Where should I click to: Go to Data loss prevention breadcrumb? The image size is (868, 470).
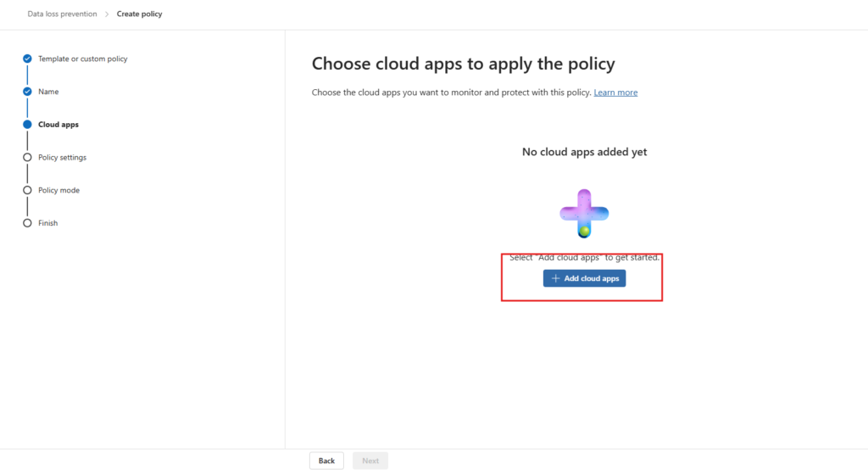(x=62, y=14)
